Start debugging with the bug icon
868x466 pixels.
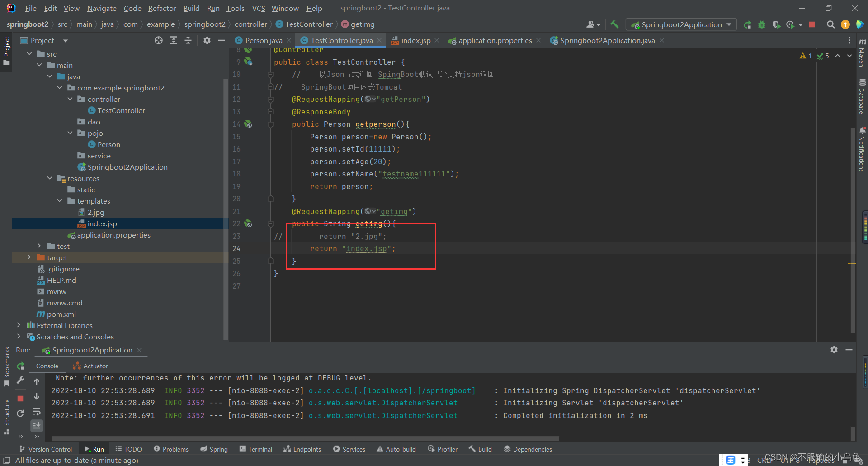[762, 24]
